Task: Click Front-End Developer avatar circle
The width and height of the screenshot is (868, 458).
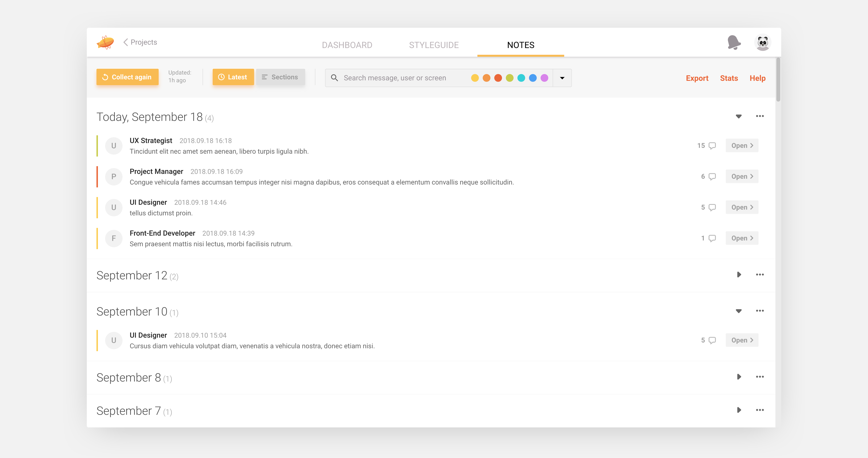Action: tap(114, 238)
